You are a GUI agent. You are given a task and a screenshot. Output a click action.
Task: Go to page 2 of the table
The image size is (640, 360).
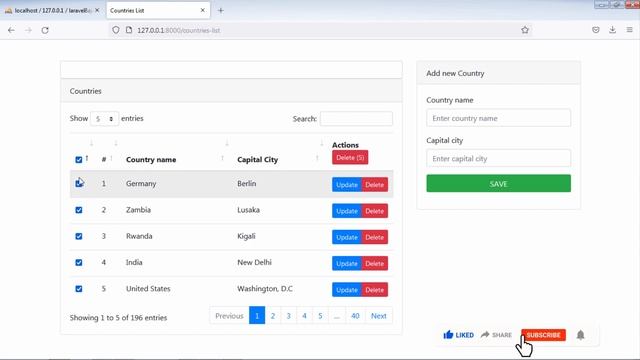273,316
